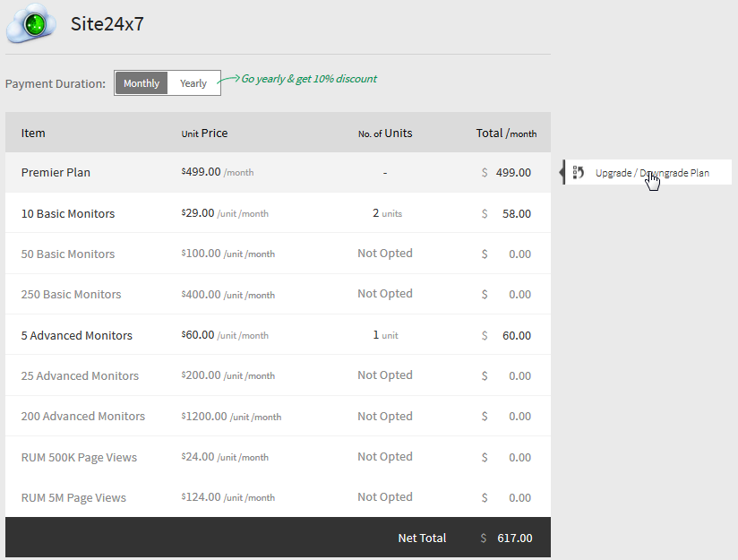Viewport: 738px width, 560px height.
Task: Click Not Opted for 250 Basic Monitors
Action: coord(385,294)
